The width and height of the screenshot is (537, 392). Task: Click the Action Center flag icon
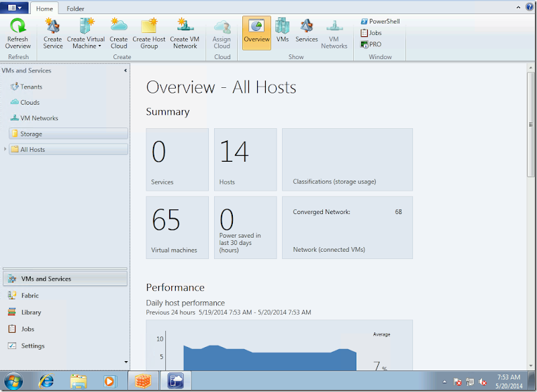pyautogui.click(x=457, y=381)
